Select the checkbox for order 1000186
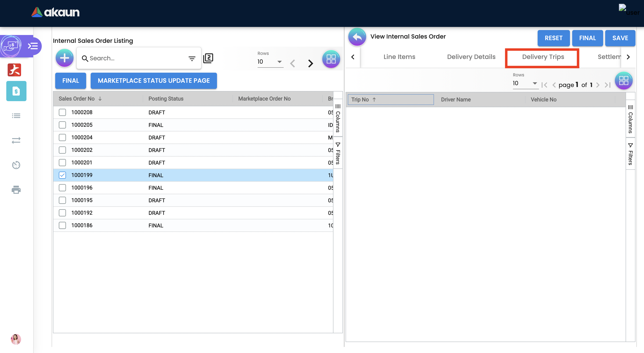 click(62, 225)
